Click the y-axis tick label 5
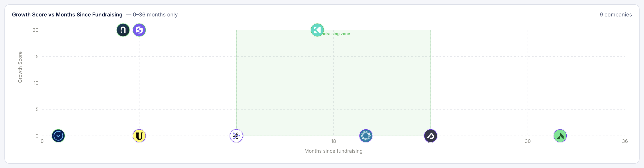 37,109
